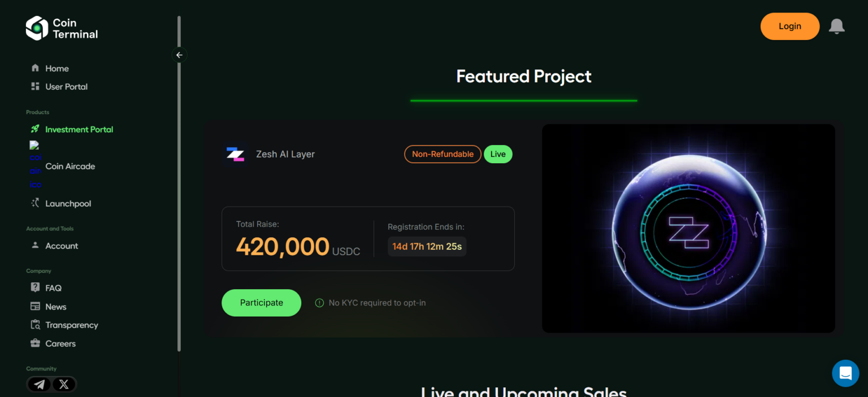The height and width of the screenshot is (397, 868).
Task: Open the User Portal grid icon
Action: click(x=35, y=86)
